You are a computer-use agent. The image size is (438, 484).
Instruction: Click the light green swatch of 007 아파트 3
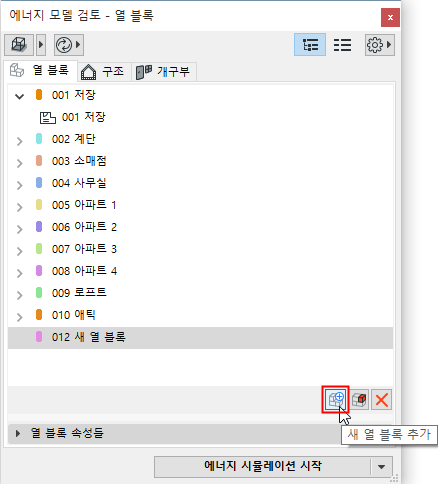coord(39,249)
